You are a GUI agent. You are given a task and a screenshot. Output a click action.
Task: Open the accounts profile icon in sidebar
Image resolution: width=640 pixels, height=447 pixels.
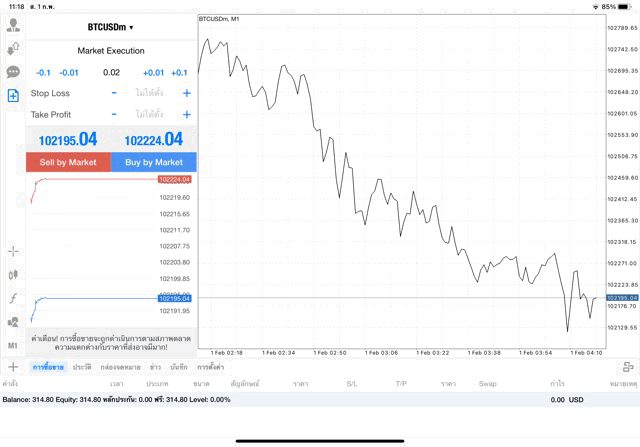(x=13, y=25)
